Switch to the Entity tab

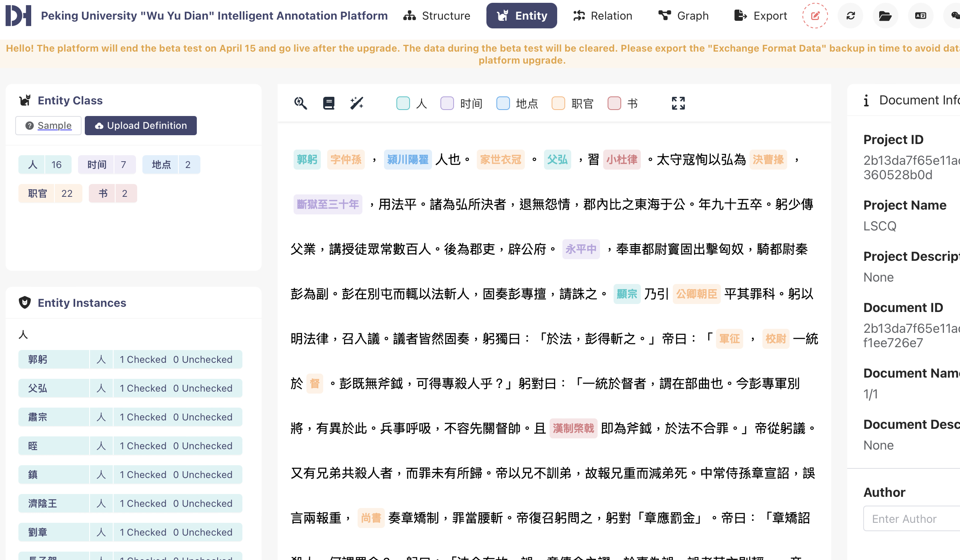[522, 16]
